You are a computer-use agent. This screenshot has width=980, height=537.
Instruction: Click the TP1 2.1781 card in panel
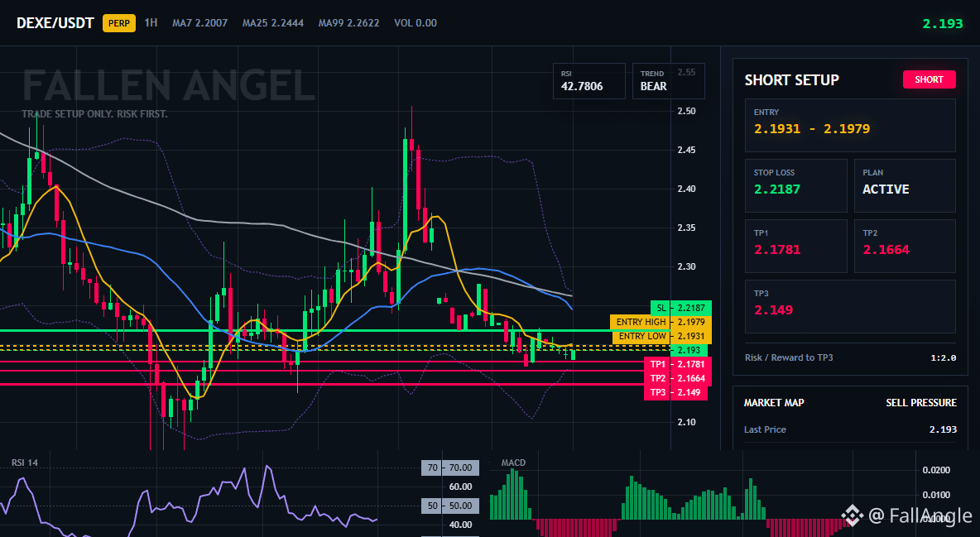click(x=795, y=246)
